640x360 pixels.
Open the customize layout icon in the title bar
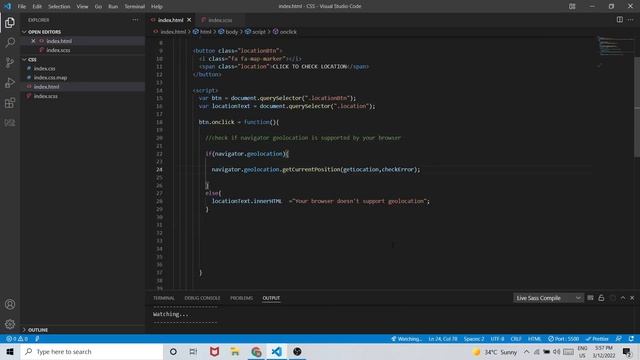pos(572,6)
